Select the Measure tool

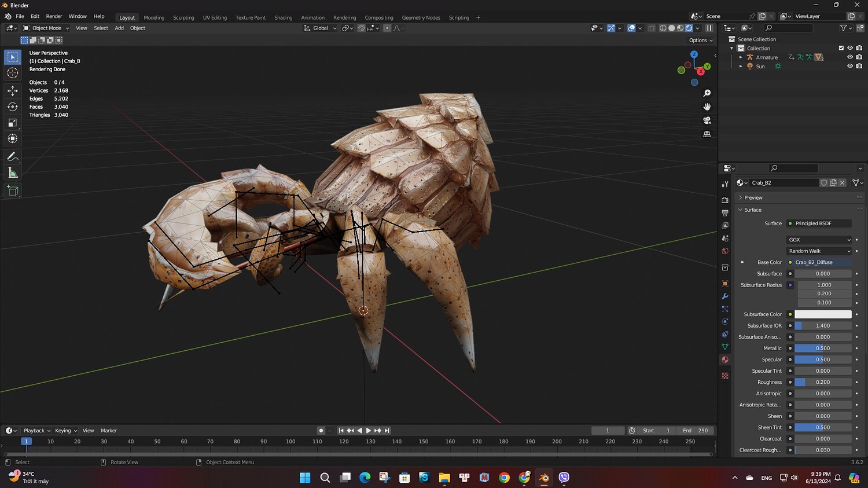coord(12,173)
